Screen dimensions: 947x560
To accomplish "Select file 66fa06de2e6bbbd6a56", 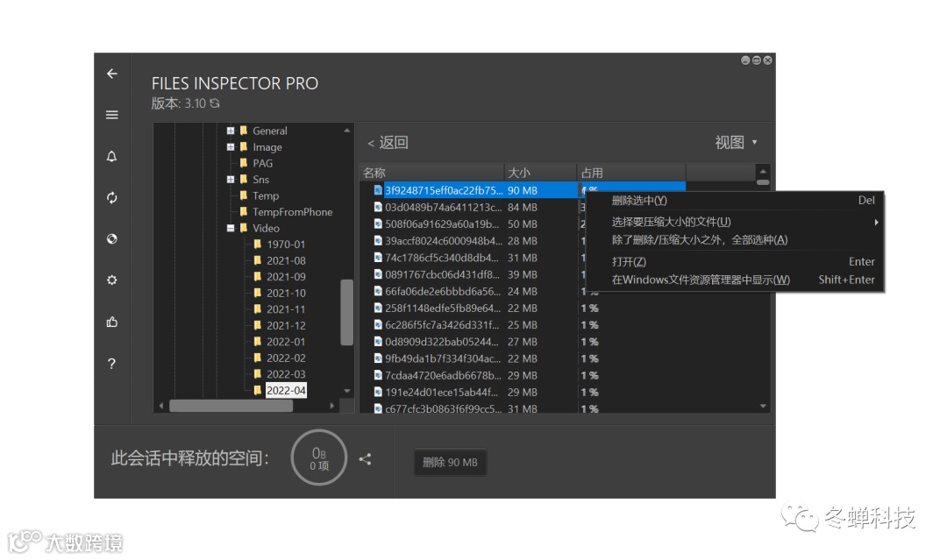I will click(444, 292).
